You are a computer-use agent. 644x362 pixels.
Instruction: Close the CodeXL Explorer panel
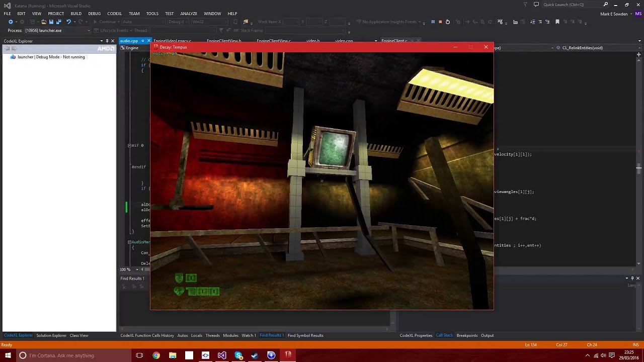click(x=113, y=41)
